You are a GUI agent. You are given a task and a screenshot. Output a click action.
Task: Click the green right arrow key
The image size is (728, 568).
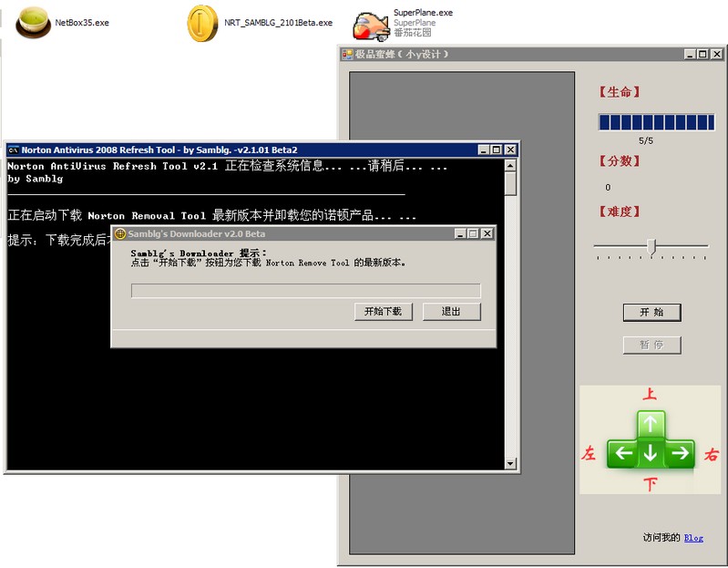[680, 453]
